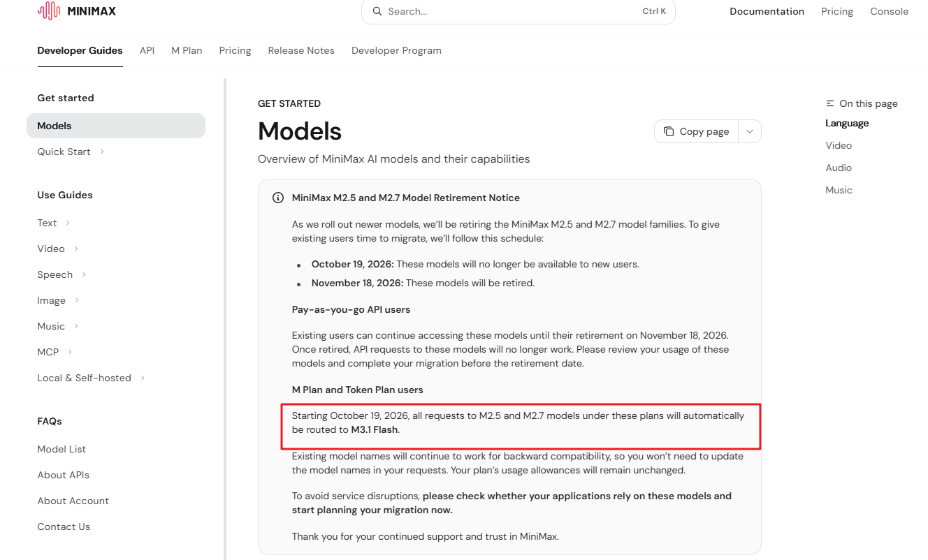Click the info icon in retirement notice
Viewport: 928px width, 560px height.
pos(278,198)
